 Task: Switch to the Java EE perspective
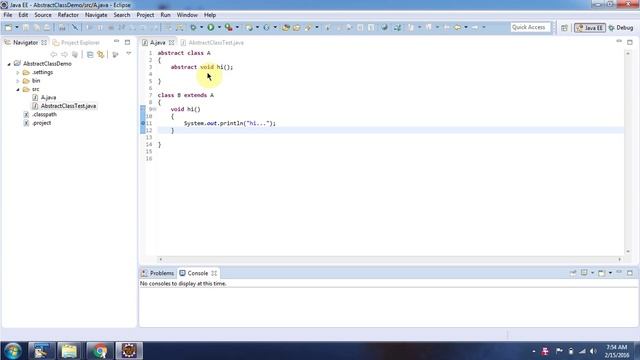(x=590, y=28)
